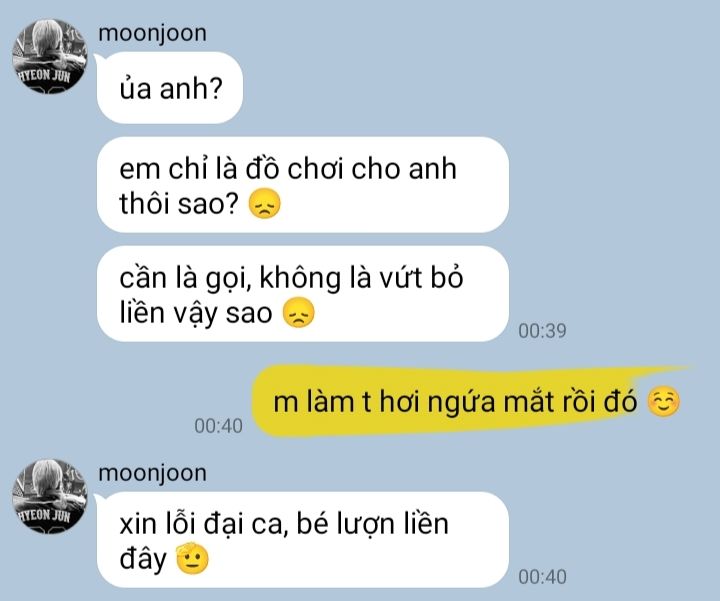Tap the top moonjoon sender name

[x=152, y=34]
